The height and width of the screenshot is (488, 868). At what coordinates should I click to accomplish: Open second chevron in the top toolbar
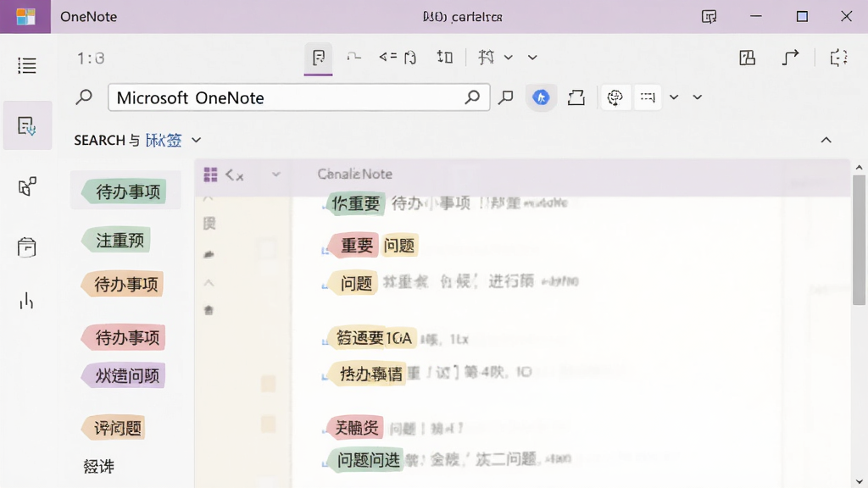pos(532,57)
